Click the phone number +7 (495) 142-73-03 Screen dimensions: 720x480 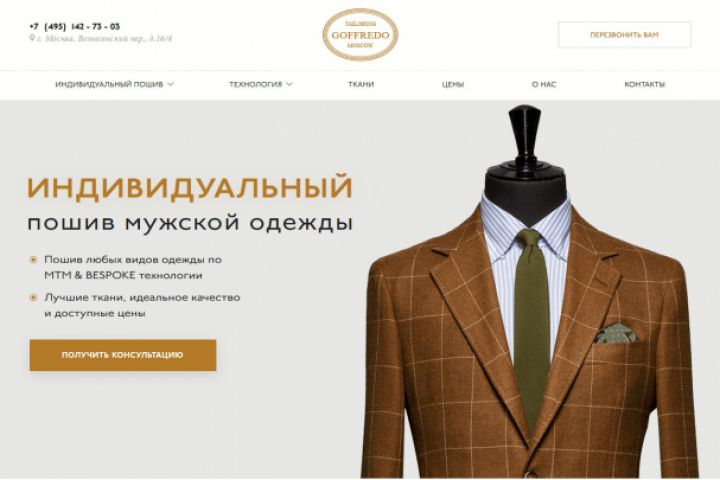[x=74, y=26]
